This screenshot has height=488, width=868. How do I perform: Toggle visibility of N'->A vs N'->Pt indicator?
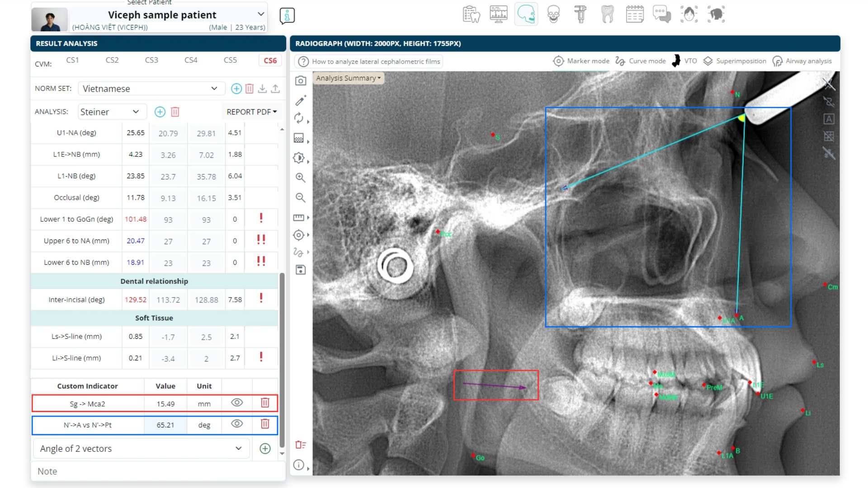[x=237, y=424]
